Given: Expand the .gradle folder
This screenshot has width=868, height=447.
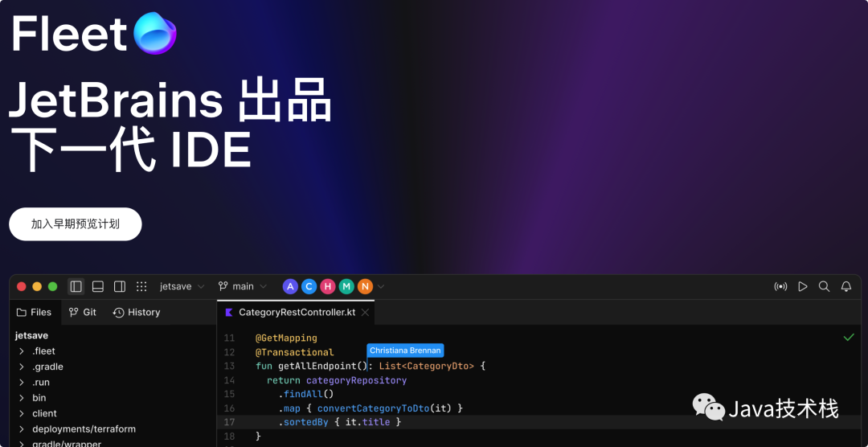Looking at the screenshot, I should (21, 367).
